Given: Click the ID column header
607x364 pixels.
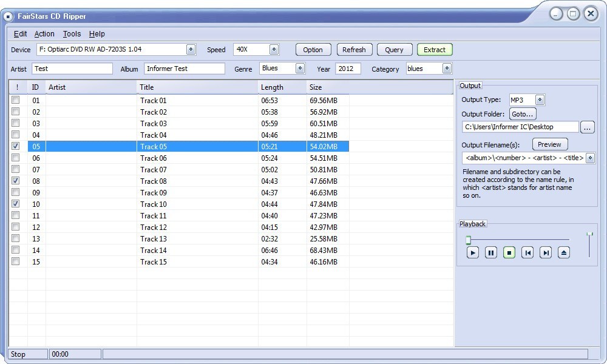Looking at the screenshot, I should point(37,87).
